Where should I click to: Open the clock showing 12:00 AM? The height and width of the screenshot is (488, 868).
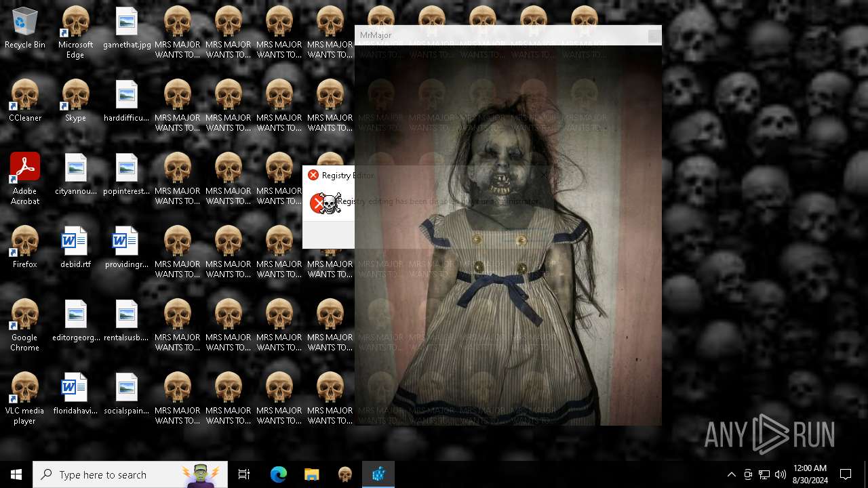(810, 474)
